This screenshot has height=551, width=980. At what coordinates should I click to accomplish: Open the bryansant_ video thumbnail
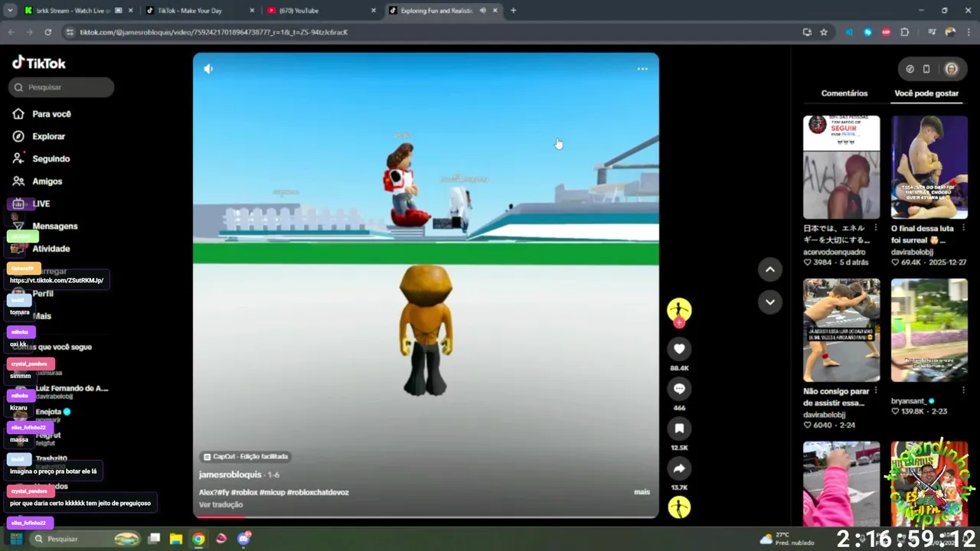click(929, 330)
